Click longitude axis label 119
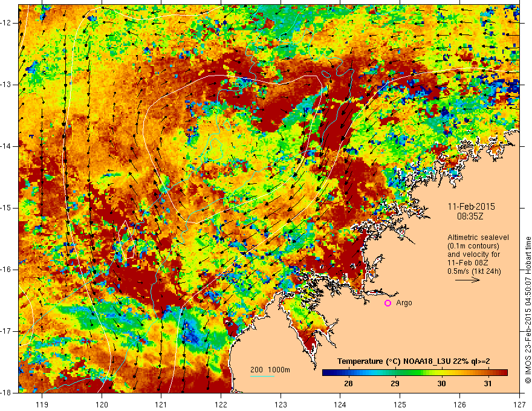The width and height of the screenshot is (532, 411). click(x=42, y=404)
